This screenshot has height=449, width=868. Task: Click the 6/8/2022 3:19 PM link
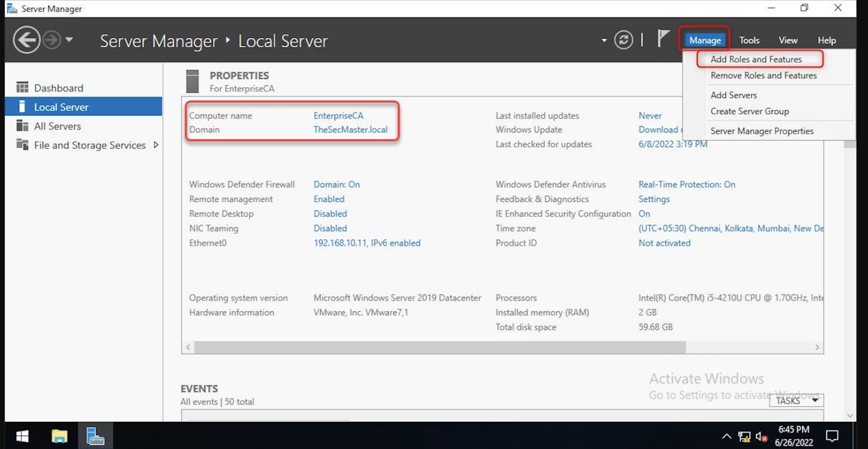[x=673, y=144]
